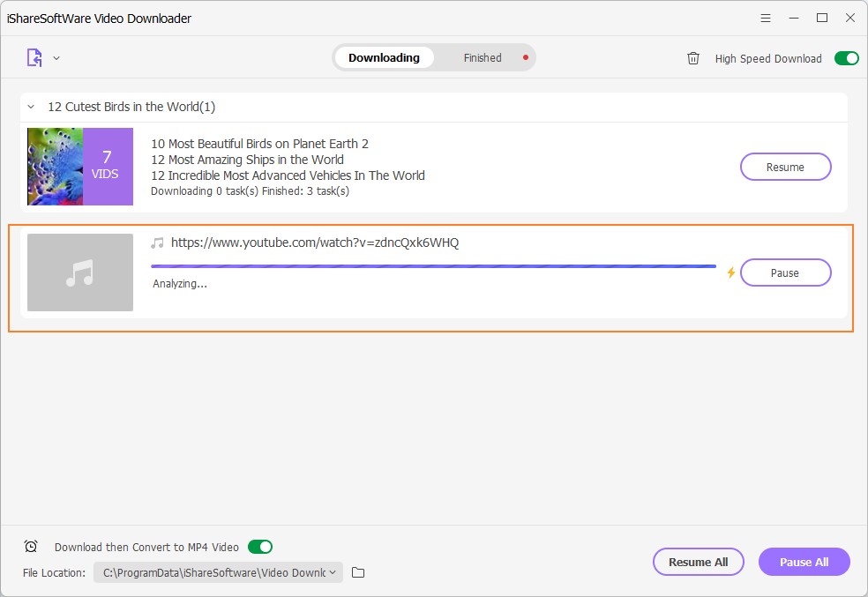Screen dimensions: 868x597
Task: Click the paste URL download icon
Action: coord(34,57)
